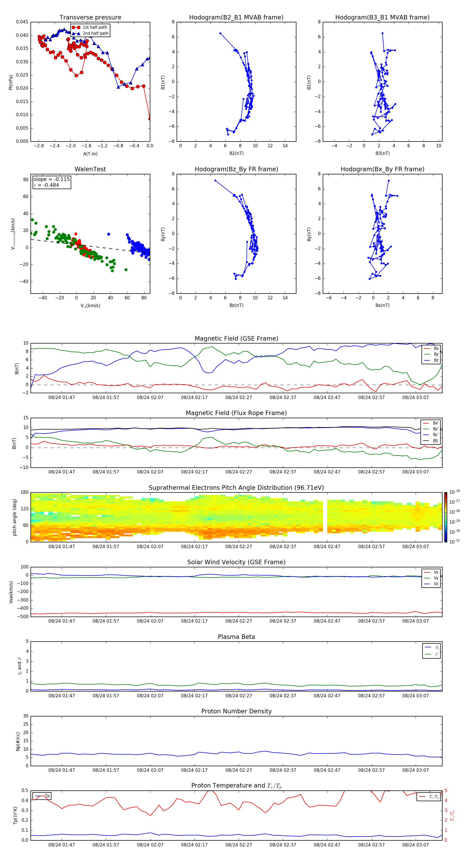This screenshot has height=868, width=473.
Task: Click the 'Proton Temperature and Te/Tp' title
Action: point(236,786)
